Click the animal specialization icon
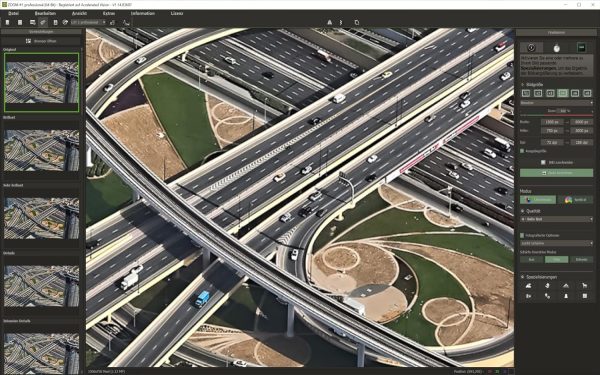600x375 pixels. [x=584, y=285]
